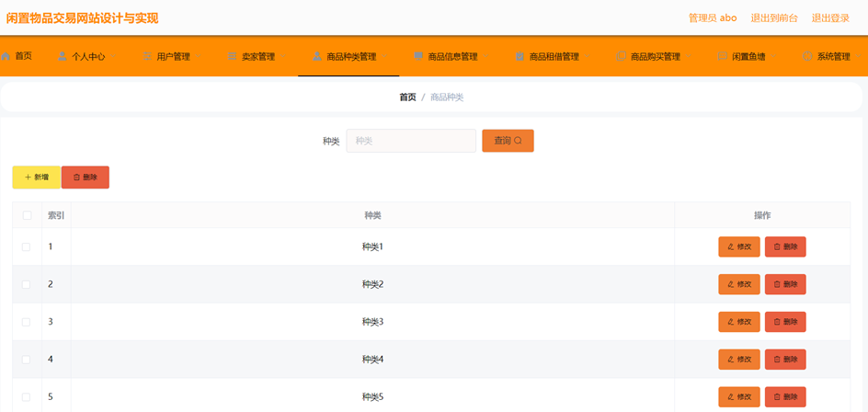Click the plus icon in 新增 button
Image resolution: width=868 pixels, height=412 pixels.
(x=28, y=177)
